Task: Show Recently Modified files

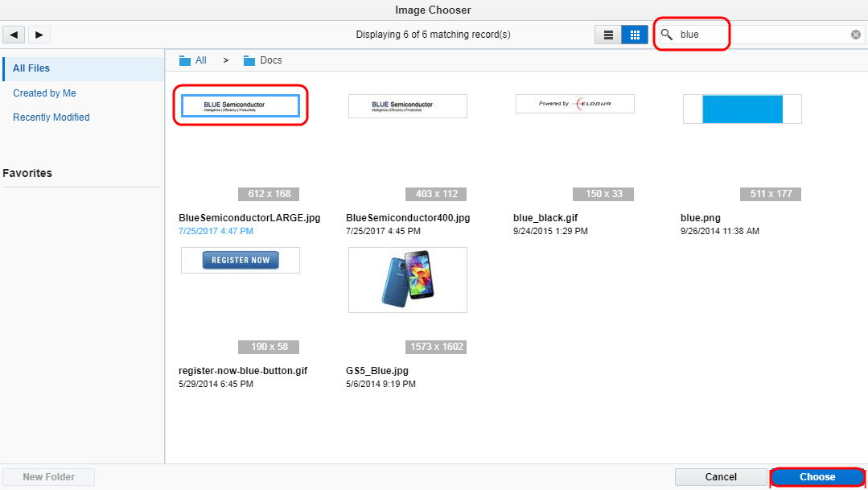Action: (50, 117)
